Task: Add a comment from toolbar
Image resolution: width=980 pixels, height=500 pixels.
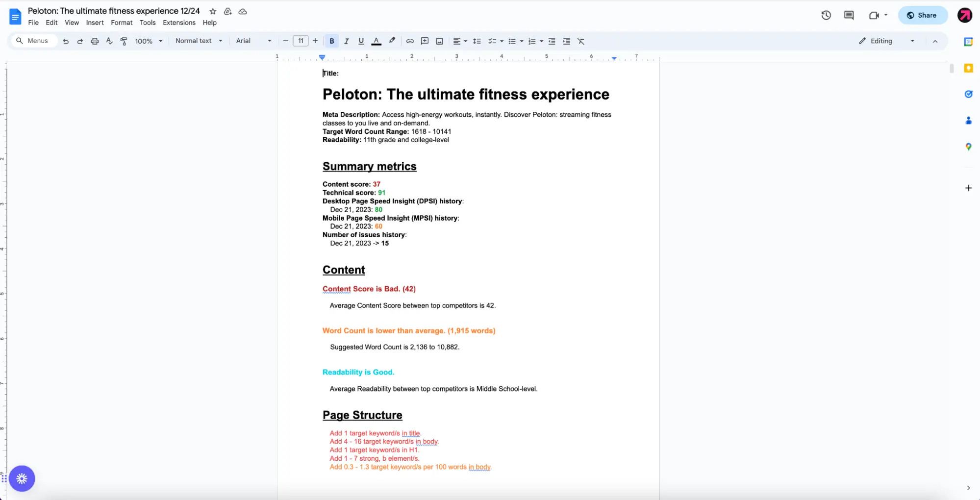Action: point(425,41)
